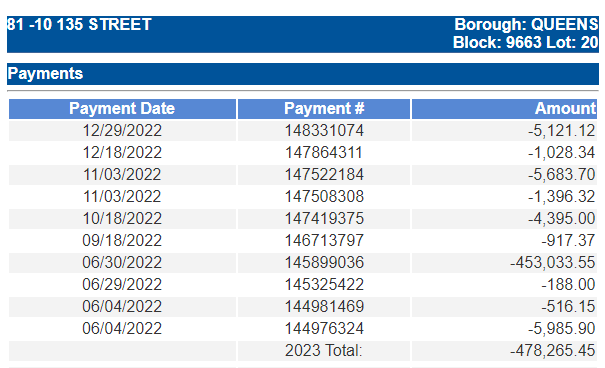The height and width of the screenshot is (368, 605).
Task: Click the 81-10 135 STREET address title
Action: pyautogui.click(x=79, y=24)
